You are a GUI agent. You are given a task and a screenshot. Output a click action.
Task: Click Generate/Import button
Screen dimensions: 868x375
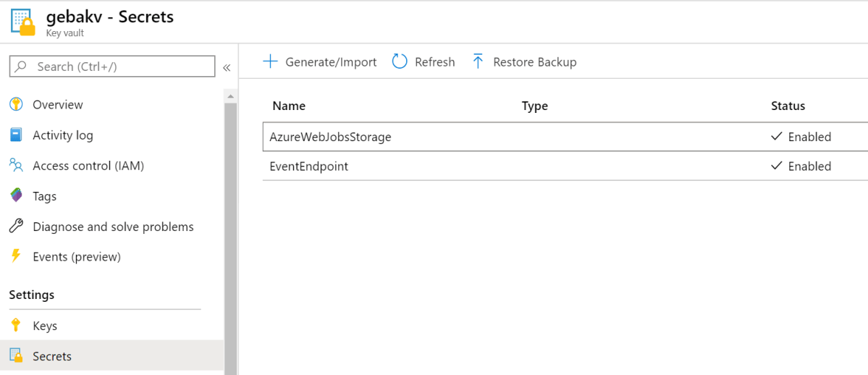pos(320,62)
